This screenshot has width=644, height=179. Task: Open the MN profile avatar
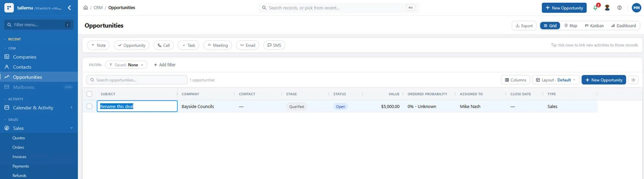tap(636, 8)
